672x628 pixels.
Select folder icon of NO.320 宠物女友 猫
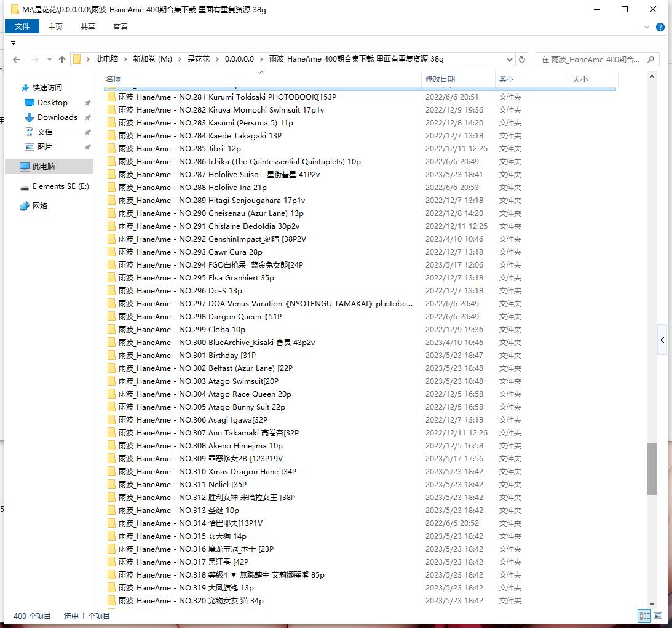(x=111, y=601)
